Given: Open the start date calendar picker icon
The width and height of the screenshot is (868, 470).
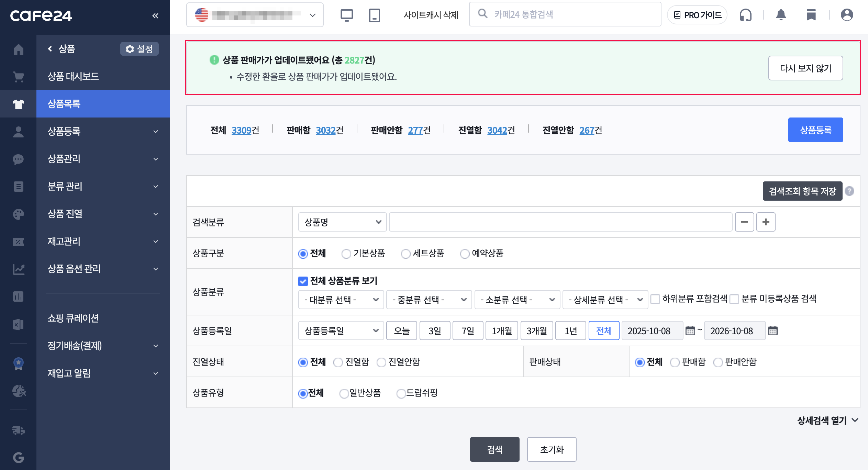Looking at the screenshot, I should point(690,331).
